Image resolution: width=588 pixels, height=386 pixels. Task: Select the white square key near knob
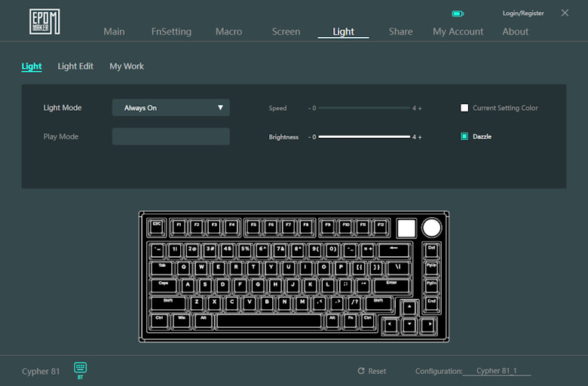click(406, 228)
